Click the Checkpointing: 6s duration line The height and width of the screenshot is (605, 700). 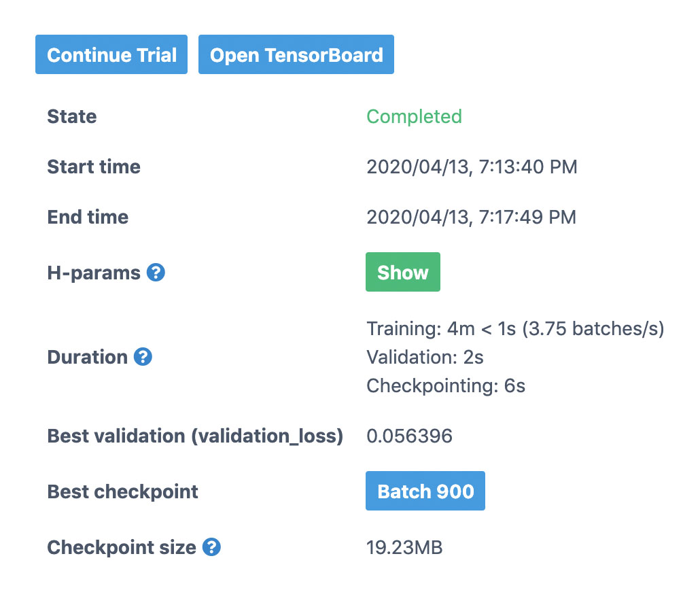coord(446,385)
